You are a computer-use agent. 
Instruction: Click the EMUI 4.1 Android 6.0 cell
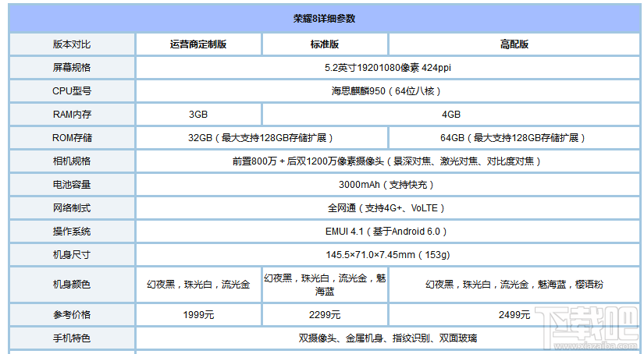point(388,232)
